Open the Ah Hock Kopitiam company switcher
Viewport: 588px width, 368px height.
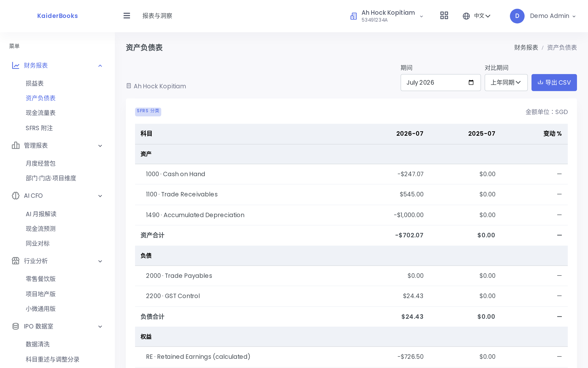pos(387,16)
